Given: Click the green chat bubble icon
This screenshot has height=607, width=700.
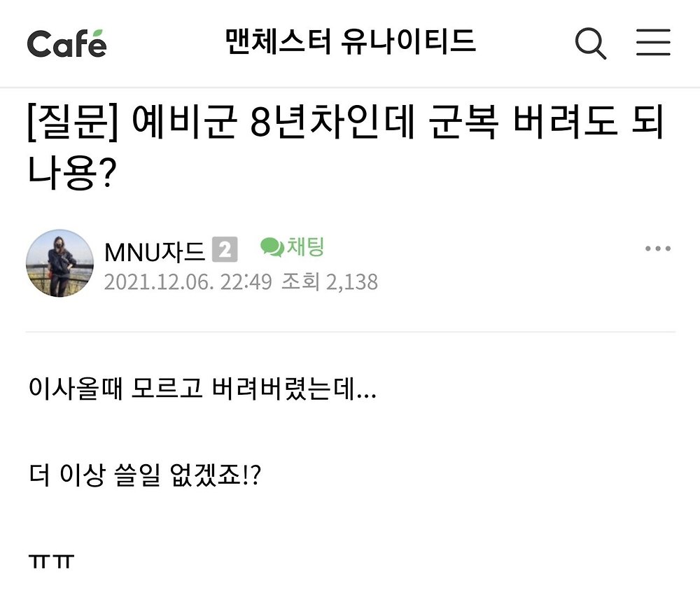Looking at the screenshot, I should (272, 246).
